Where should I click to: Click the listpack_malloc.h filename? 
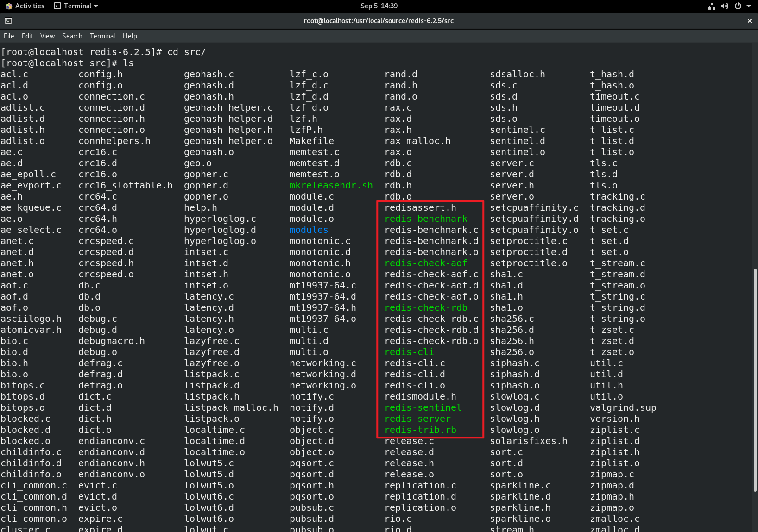pyautogui.click(x=231, y=407)
